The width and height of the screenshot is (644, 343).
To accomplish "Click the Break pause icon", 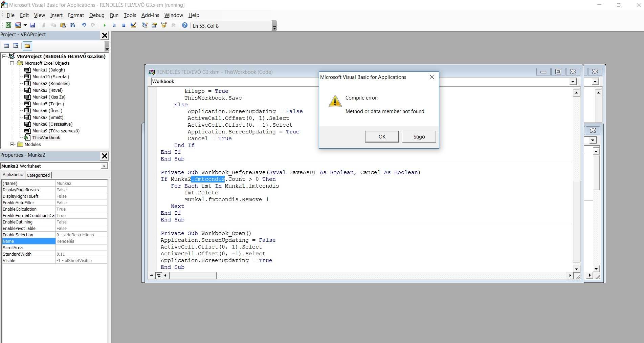I will click(114, 25).
